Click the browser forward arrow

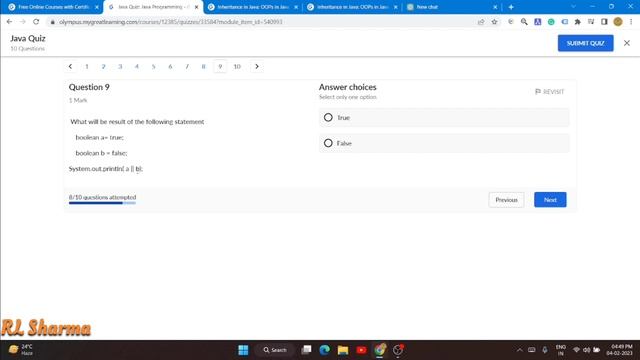click(23, 22)
